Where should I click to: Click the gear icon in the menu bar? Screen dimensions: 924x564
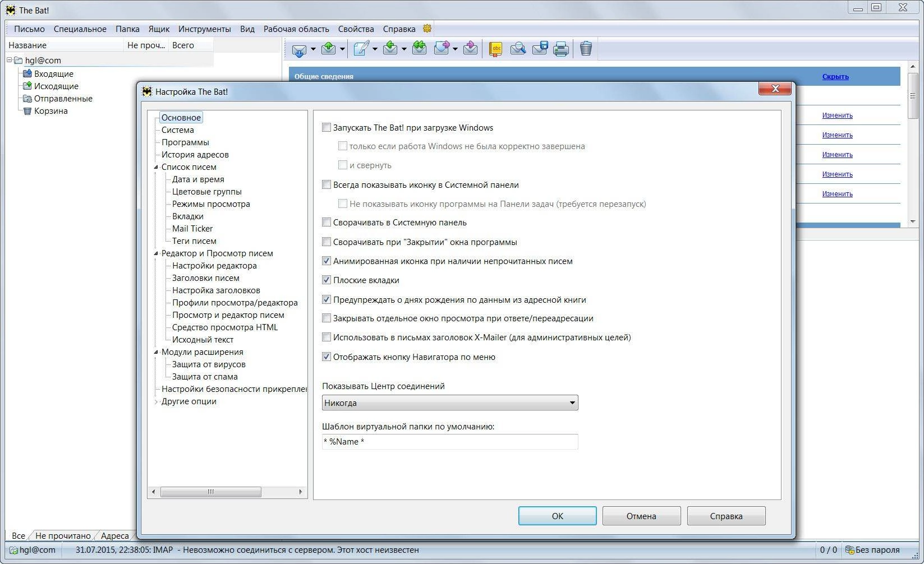(x=427, y=29)
